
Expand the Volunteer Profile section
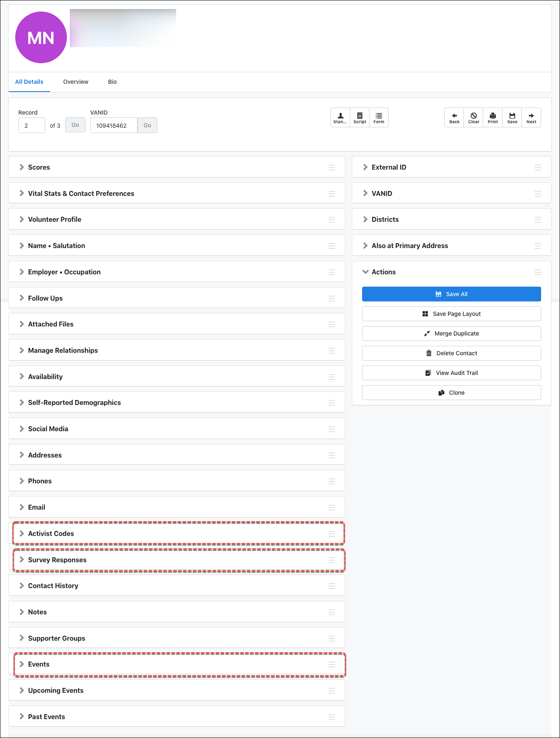pos(22,219)
